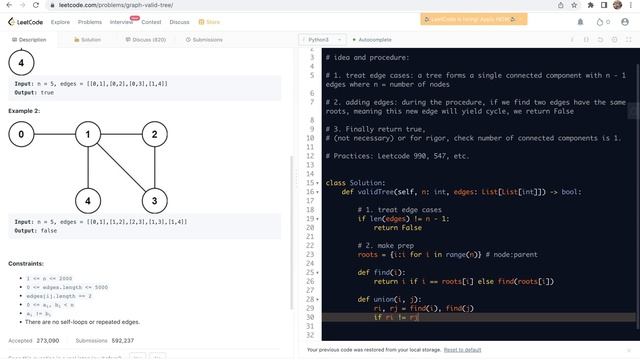Toggle the Autocomplete option
The image size is (640, 360).
click(372, 40)
